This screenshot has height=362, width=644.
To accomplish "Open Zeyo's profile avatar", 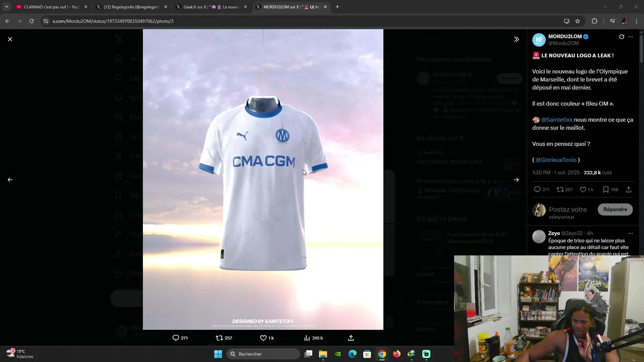I will click(x=539, y=237).
